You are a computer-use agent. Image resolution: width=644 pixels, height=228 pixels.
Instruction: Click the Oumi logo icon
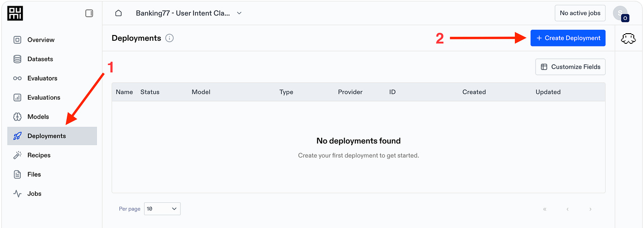(x=15, y=13)
